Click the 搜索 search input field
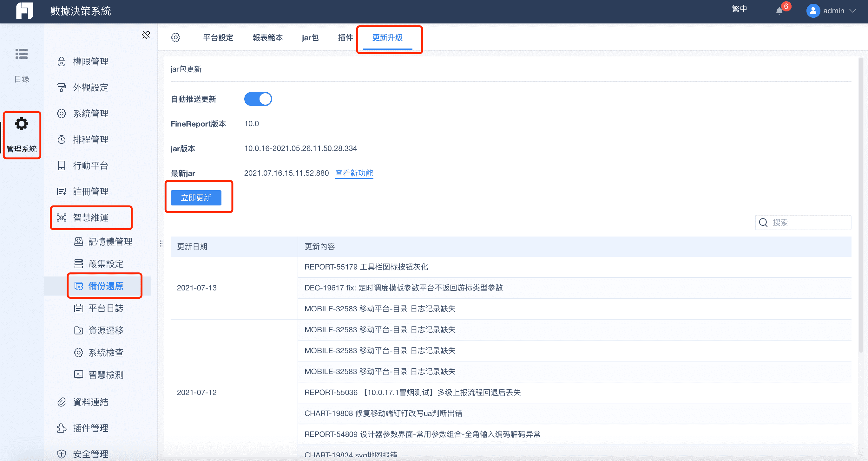This screenshot has height=461, width=868. pos(803,223)
